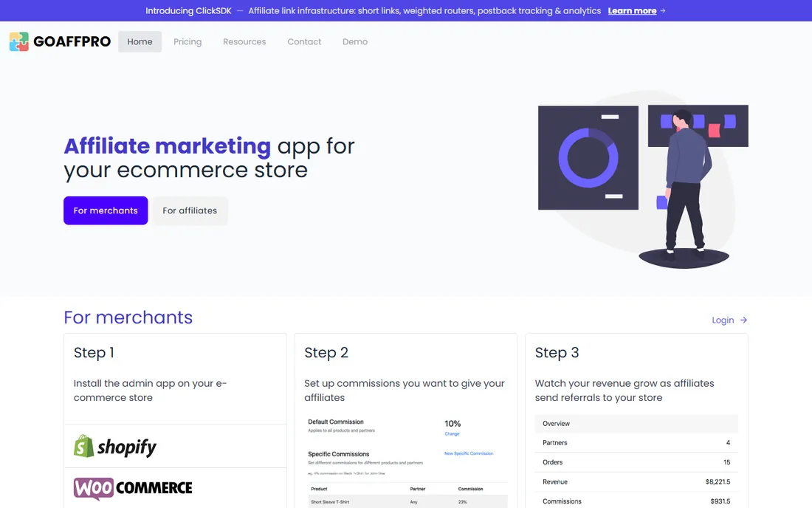
Task: Click the New Specific Commission link
Action: click(x=469, y=453)
